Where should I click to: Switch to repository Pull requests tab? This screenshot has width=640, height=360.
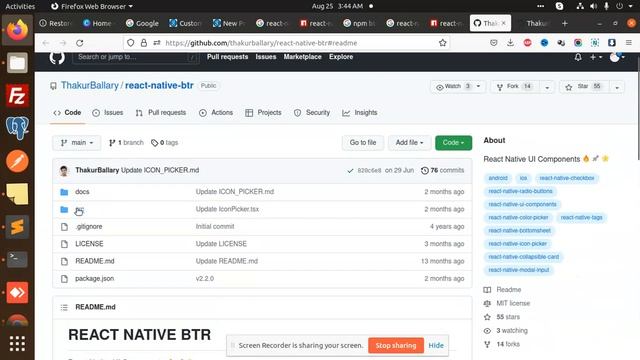[x=161, y=113]
